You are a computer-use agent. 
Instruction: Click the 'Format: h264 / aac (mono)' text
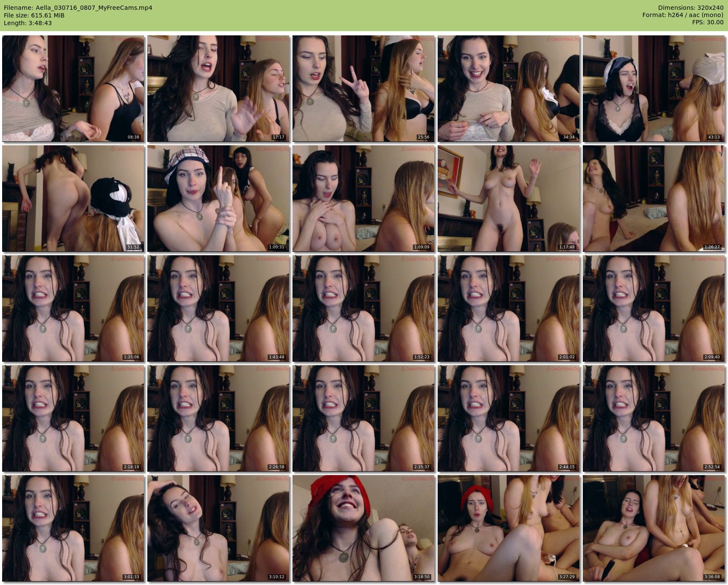683,15
